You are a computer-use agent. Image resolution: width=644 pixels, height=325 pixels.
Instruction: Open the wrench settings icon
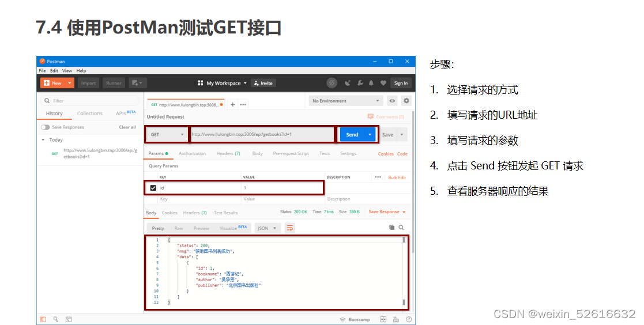[360, 83]
